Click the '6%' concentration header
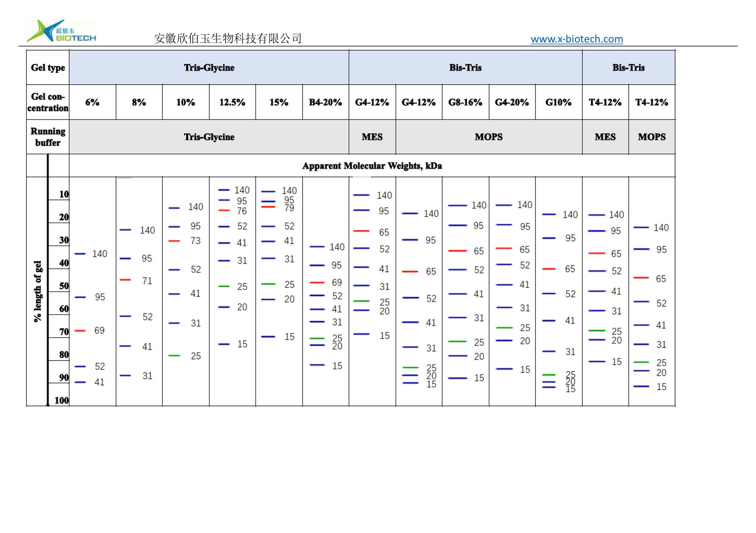This screenshot has height=533, width=756. tap(92, 102)
